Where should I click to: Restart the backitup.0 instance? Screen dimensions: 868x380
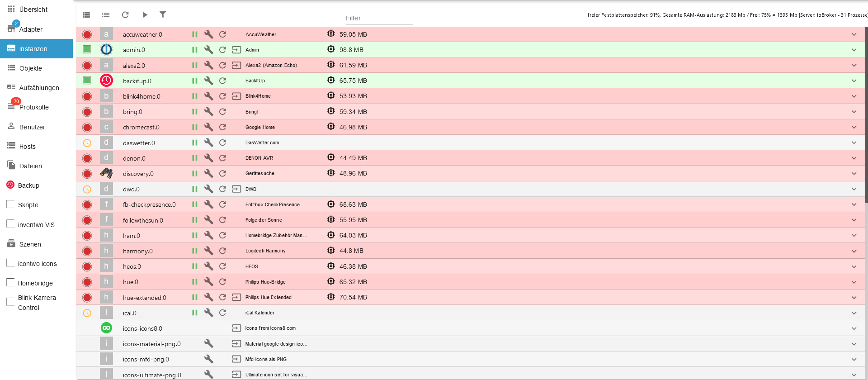pyautogui.click(x=222, y=81)
